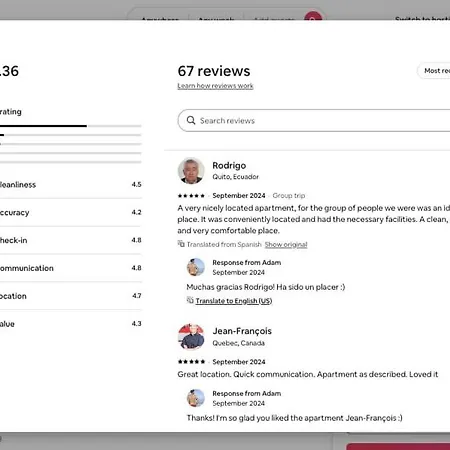This screenshot has width=450, height=450.
Task: Select the Check-in rating row
Action: coord(71,240)
